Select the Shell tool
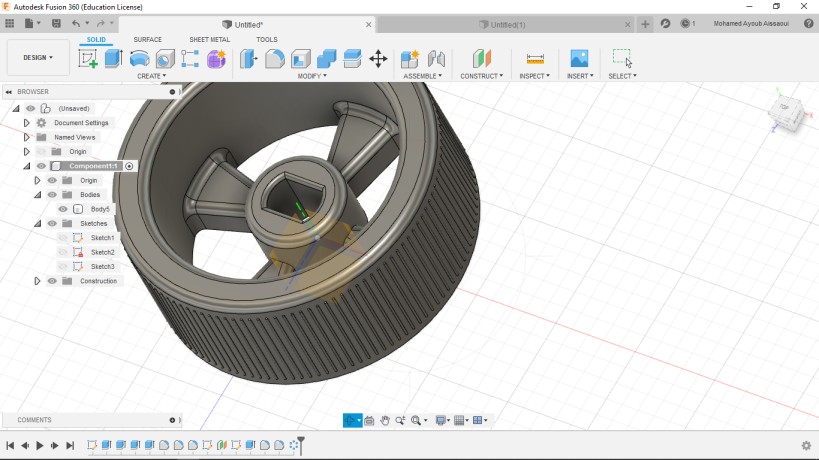Image resolution: width=819 pixels, height=460 pixels. [x=301, y=58]
